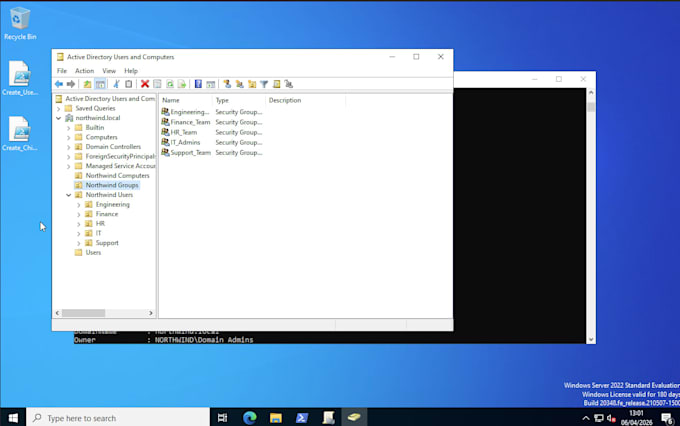Open Recycle Bin desktop icon
The width and height of the screenshot is (680, 426).
point(20,24)
